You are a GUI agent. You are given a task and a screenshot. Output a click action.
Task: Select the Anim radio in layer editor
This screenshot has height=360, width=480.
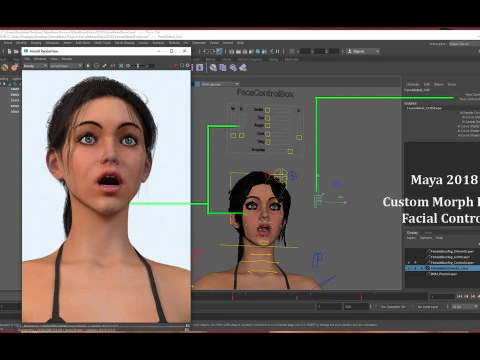tap(428, 232)
